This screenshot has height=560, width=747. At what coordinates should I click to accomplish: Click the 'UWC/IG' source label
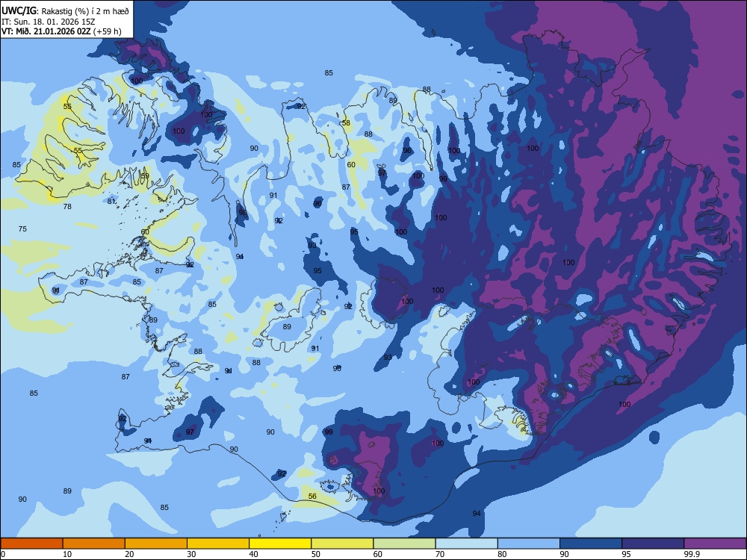point(19,10)
